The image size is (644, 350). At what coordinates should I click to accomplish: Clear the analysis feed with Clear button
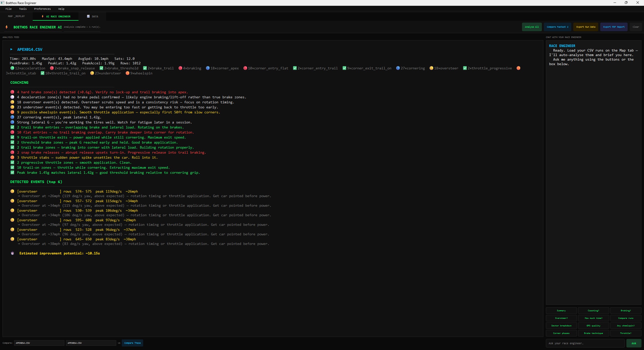pos(636,27)
